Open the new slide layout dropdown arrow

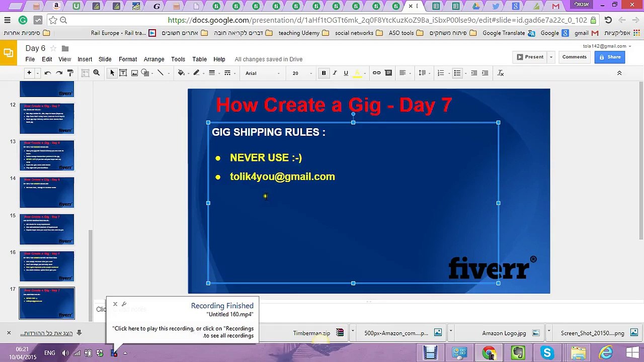(37, 73)
